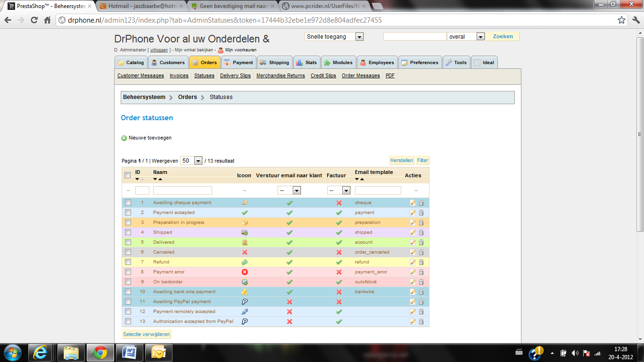Open the Invoices submenu link
Image resolution: width=644 pixels, height=362 pixels.
tap(179, 75)
